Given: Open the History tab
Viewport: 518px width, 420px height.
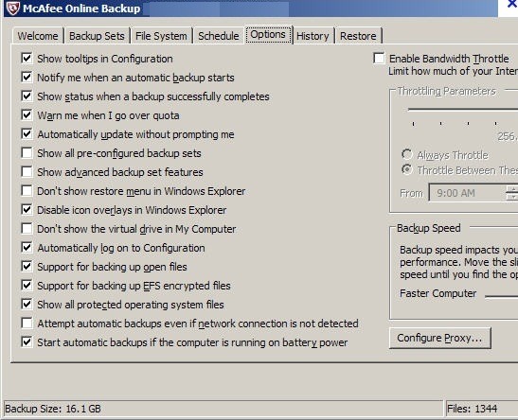Looking at the screenshot, I should (313, 36).
